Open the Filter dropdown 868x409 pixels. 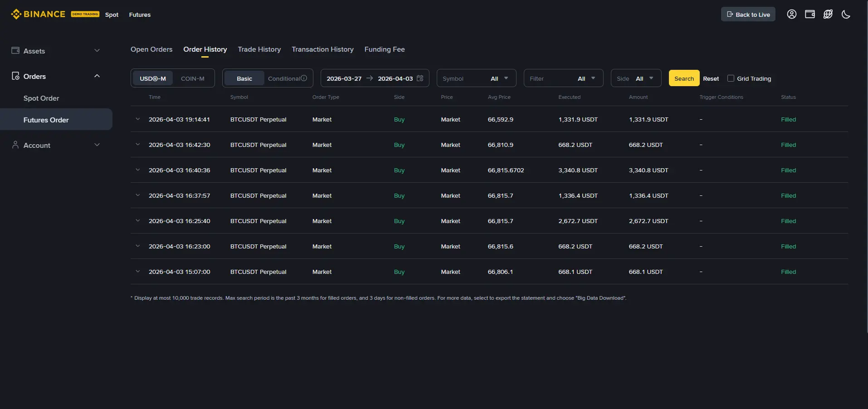coord(563,78)
